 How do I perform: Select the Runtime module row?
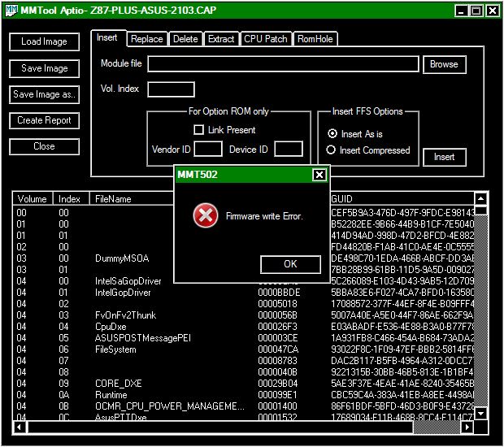point(245,395)
